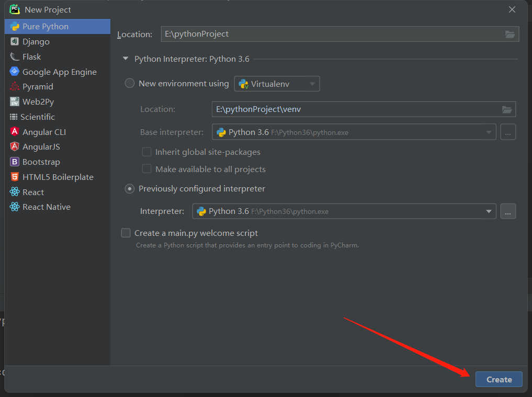The height and width of the screenshot is (397, 532).
Task: Click the React icon
Action: pos(15,192)
